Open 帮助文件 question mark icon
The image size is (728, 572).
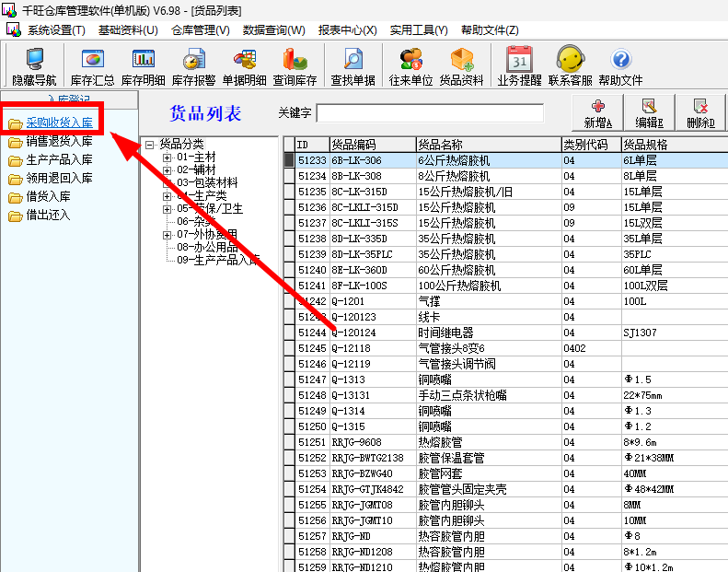tap(620, 66)
